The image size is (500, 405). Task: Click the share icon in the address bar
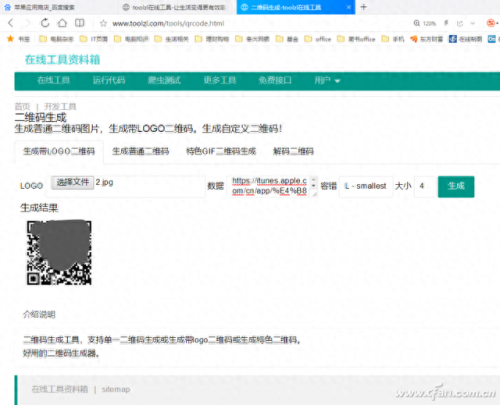pos(460,23)
